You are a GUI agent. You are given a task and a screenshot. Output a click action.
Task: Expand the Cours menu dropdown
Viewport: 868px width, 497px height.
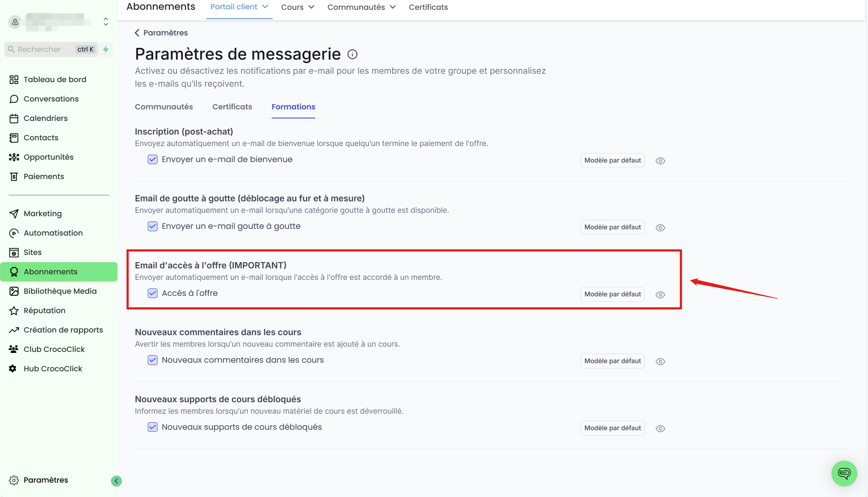click(297, 7)
